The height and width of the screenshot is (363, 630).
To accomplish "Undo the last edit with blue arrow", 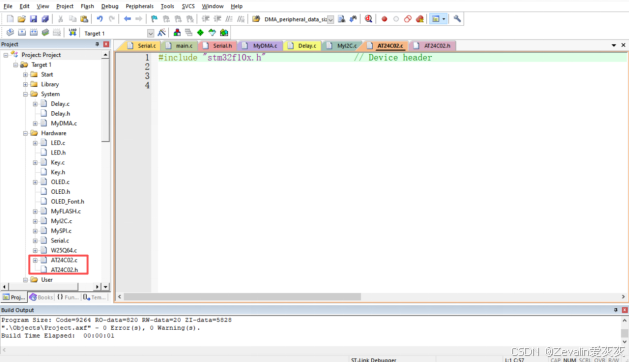I will [x=100, y=19].
